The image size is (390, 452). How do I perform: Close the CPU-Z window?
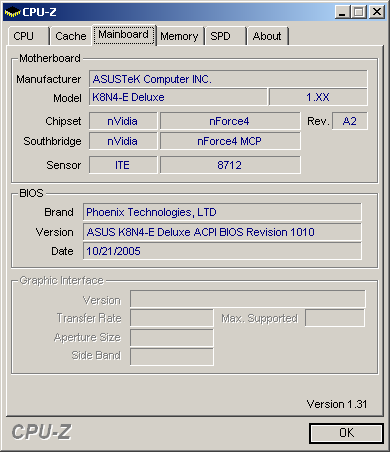click(x=377, y=12)
